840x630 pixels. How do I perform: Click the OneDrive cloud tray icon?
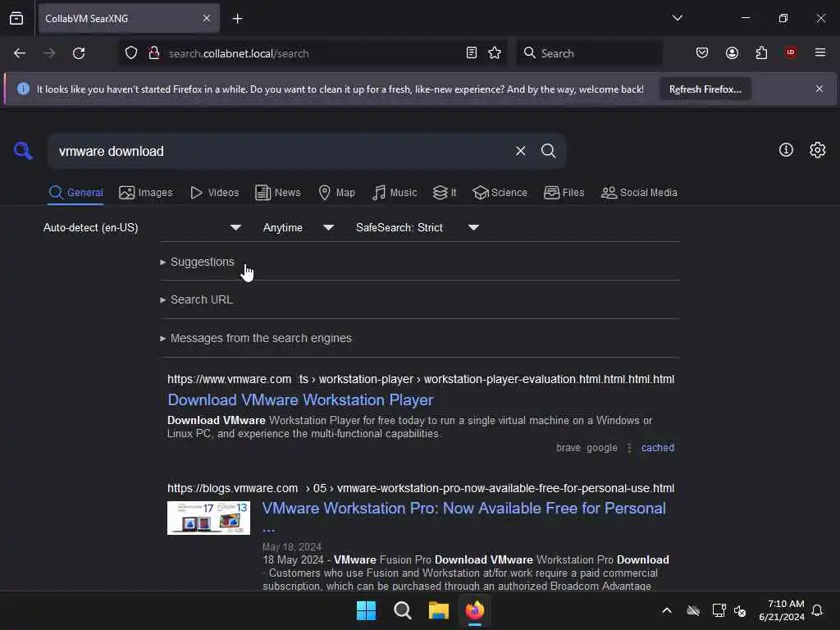(693, 610)
